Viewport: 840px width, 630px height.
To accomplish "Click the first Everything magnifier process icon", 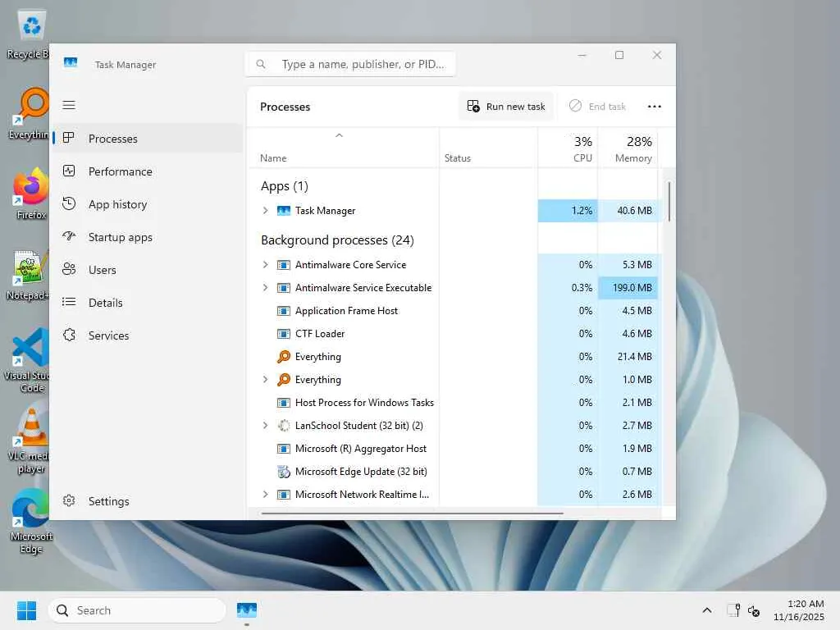I will (x=283, y=356).
